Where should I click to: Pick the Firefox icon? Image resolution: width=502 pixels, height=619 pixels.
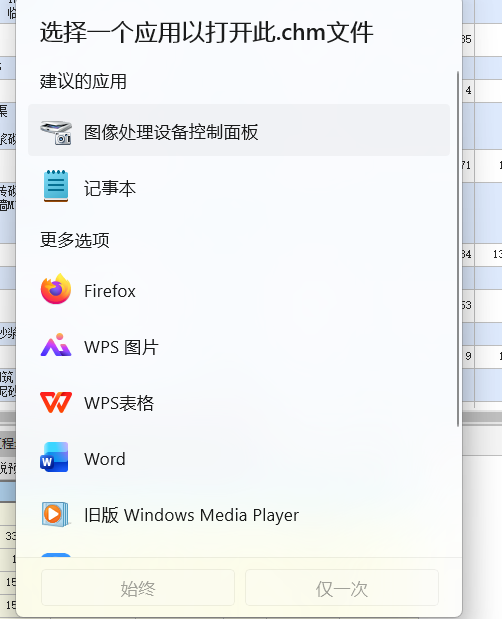point(56,289)
